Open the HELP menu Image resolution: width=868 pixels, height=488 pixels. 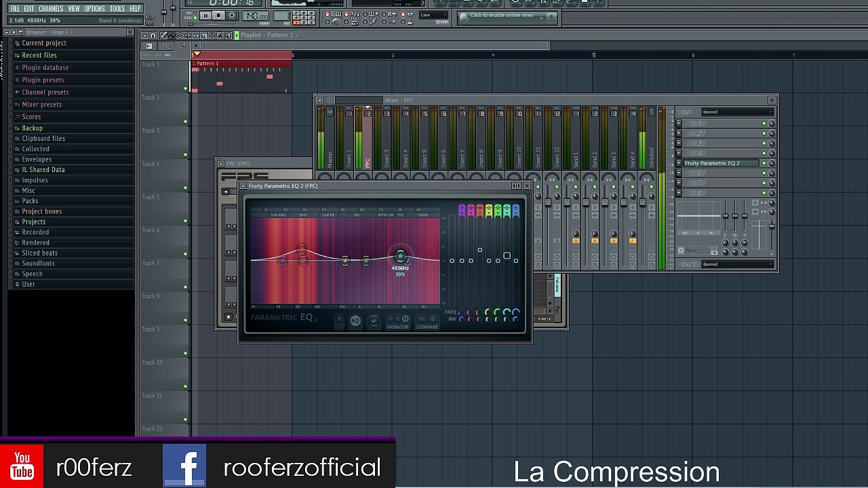135,9
